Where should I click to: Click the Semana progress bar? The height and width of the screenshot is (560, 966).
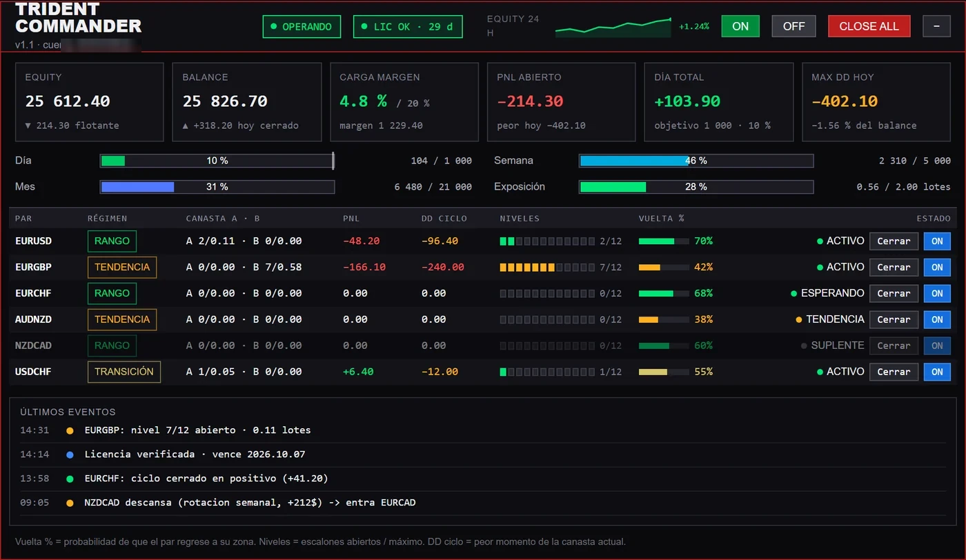[x=696, y=161]
